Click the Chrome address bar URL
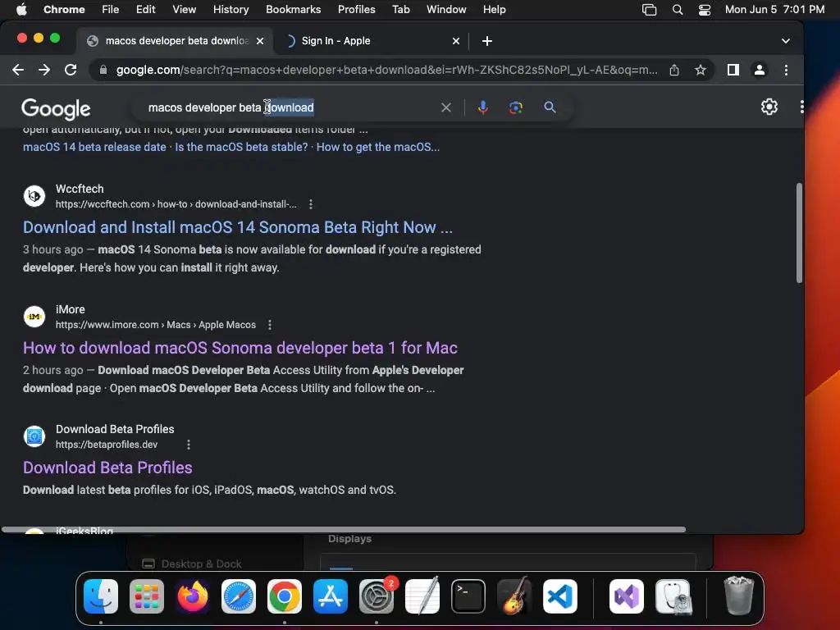Image resolution: width=840 pixels, height=630 pixels. point(386,70)
